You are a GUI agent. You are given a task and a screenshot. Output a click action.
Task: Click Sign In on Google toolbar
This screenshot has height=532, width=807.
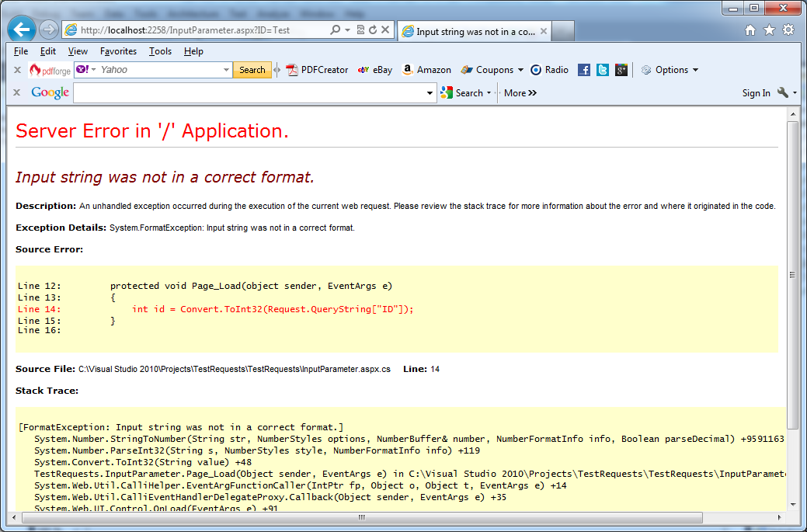pos(756,93)
